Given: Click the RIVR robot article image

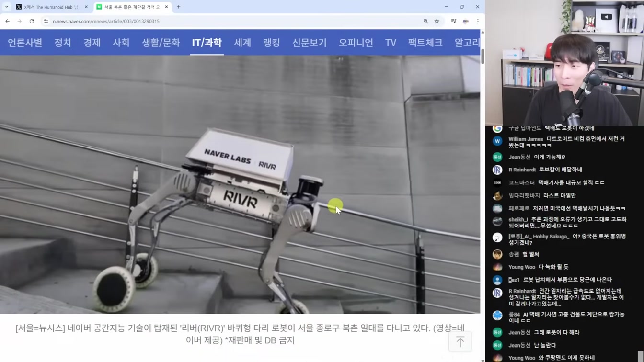Looking at the screenshot, I should click(240, 184).
